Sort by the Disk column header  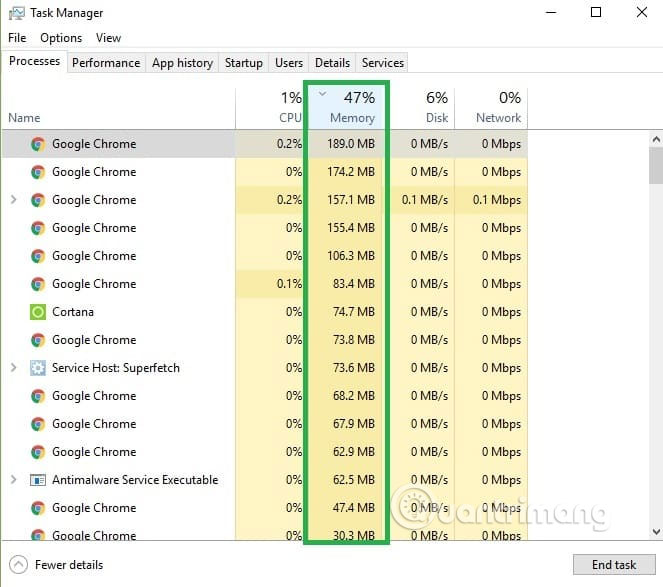[x=422, y=108]
